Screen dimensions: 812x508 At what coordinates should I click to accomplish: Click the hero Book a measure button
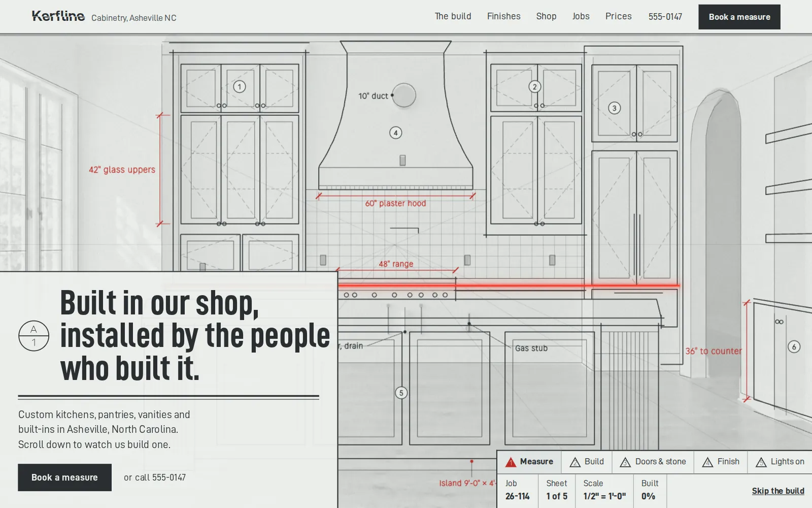[64, 478]
